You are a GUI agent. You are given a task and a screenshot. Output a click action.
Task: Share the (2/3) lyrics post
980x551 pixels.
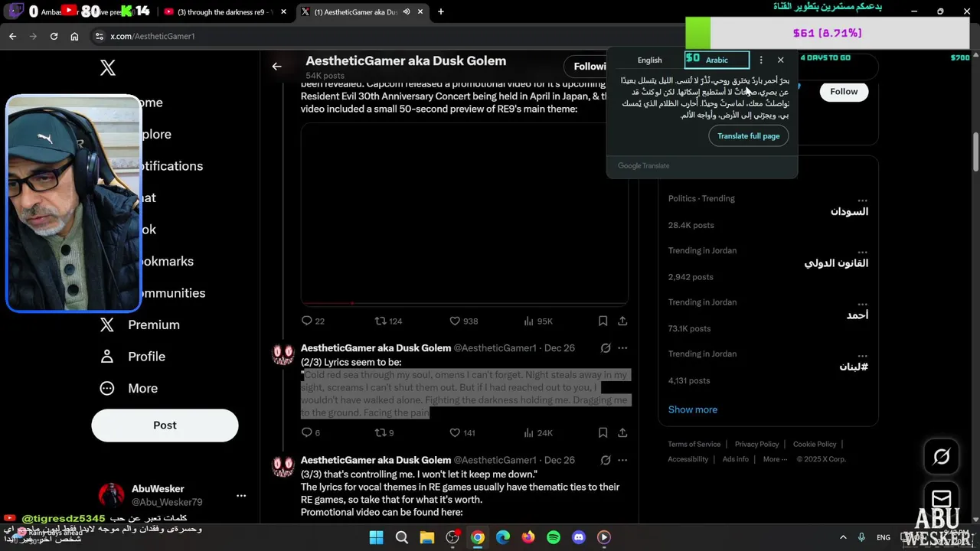[622, 432]
